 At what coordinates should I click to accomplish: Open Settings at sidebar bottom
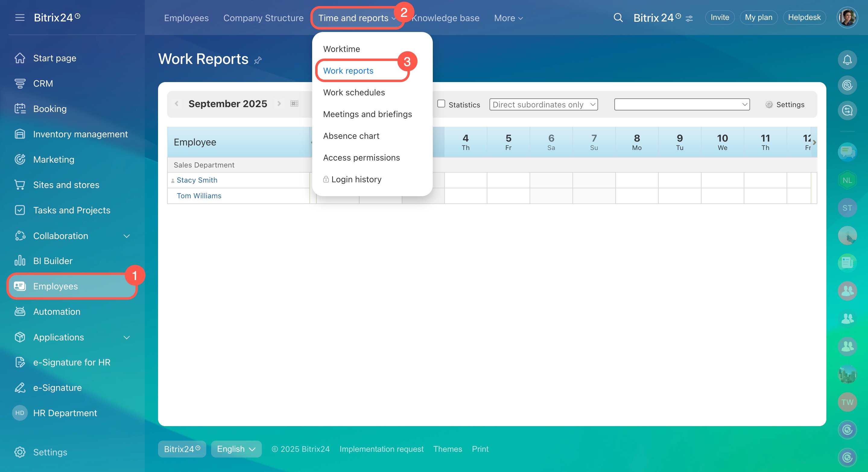click(50, 452)
